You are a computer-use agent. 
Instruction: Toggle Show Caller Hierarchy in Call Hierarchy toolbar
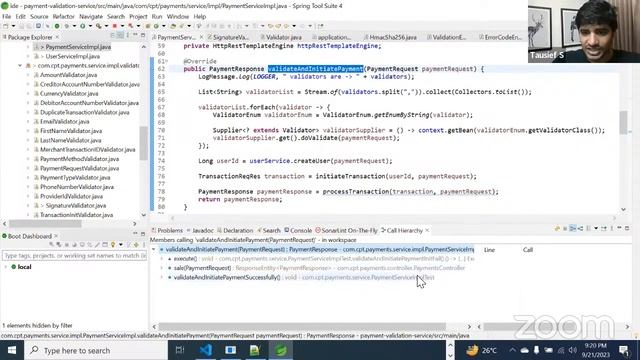coord(573,229)
